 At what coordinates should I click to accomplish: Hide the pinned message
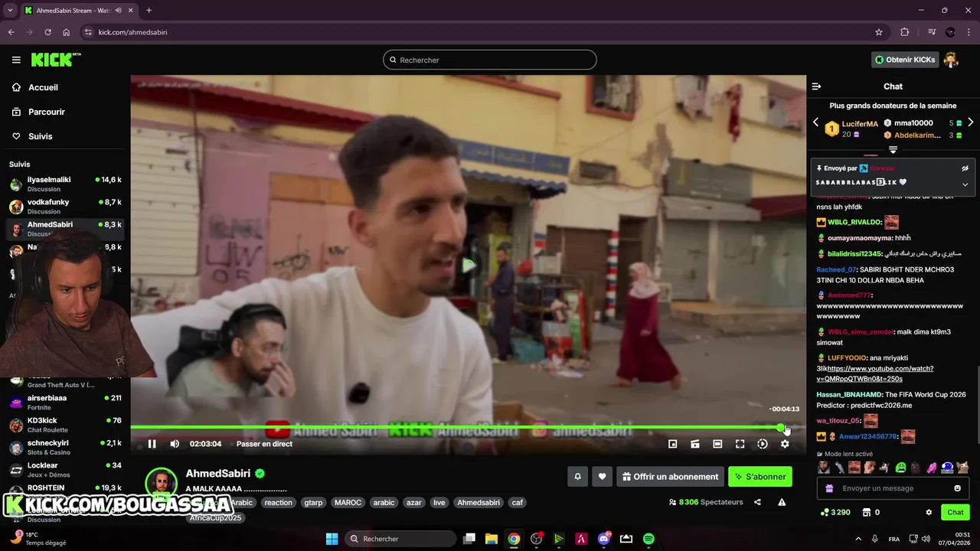pos(965,168)
